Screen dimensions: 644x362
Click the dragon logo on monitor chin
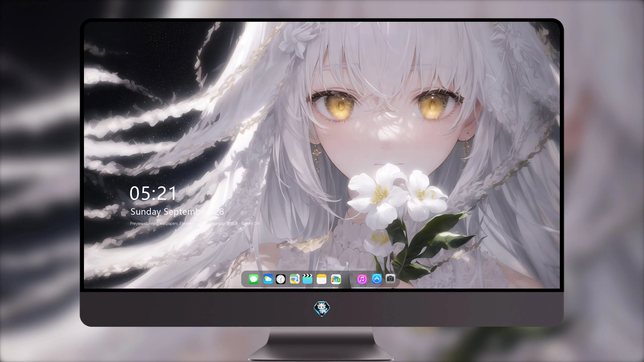pos(322,309)
